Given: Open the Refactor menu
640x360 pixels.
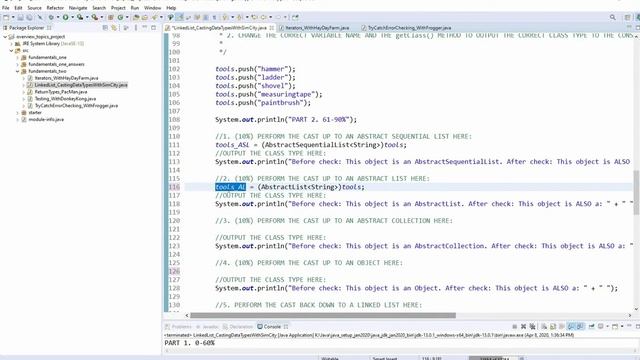Looking at the screenshot, I should 55,8.
